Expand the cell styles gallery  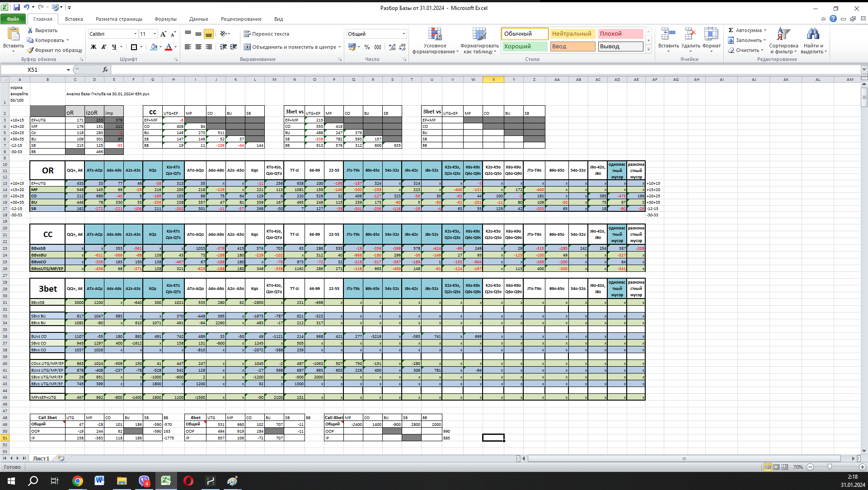(x=648, y=49)
